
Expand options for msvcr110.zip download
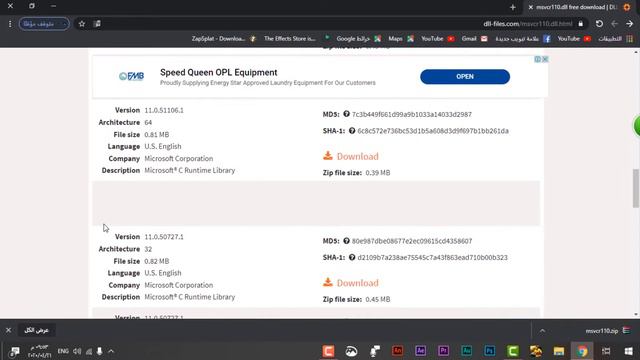(x=542, y=331)
